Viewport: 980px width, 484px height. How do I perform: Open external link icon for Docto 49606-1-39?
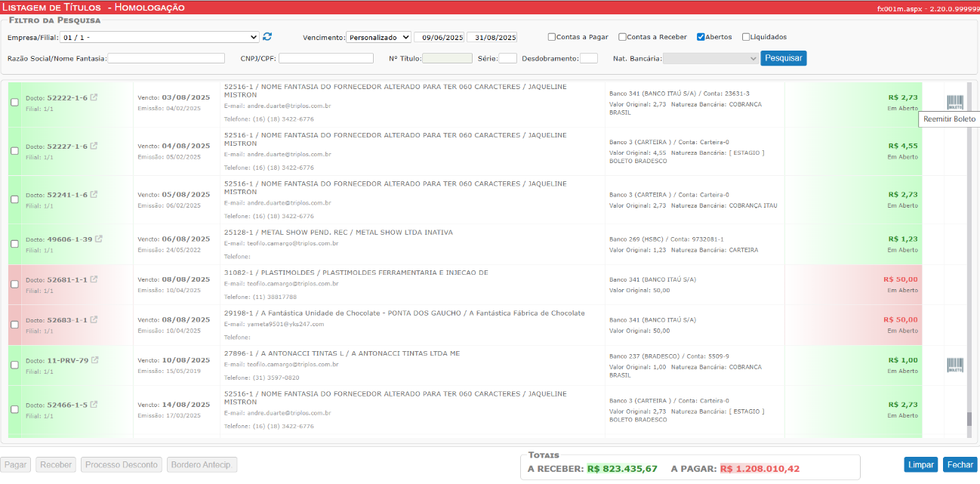pyautogui.click(x=99, y=239)
